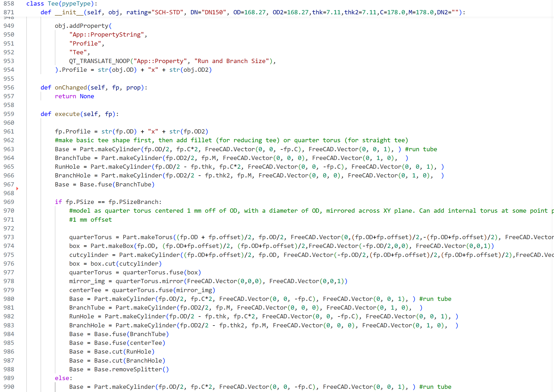Click mirror_img variable assignment on line 978
Image resolution: width=554 pixels, height=392 pixels.
[x=87, y=281]
